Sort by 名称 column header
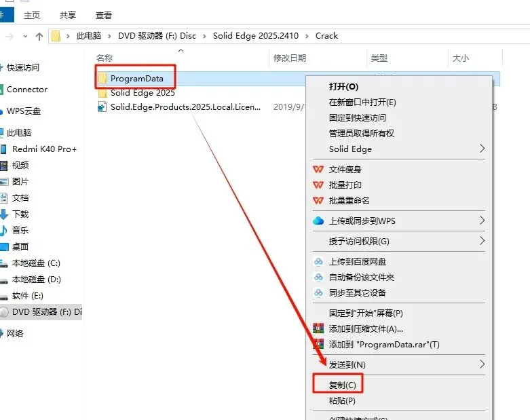 click(x=105, y=58)
